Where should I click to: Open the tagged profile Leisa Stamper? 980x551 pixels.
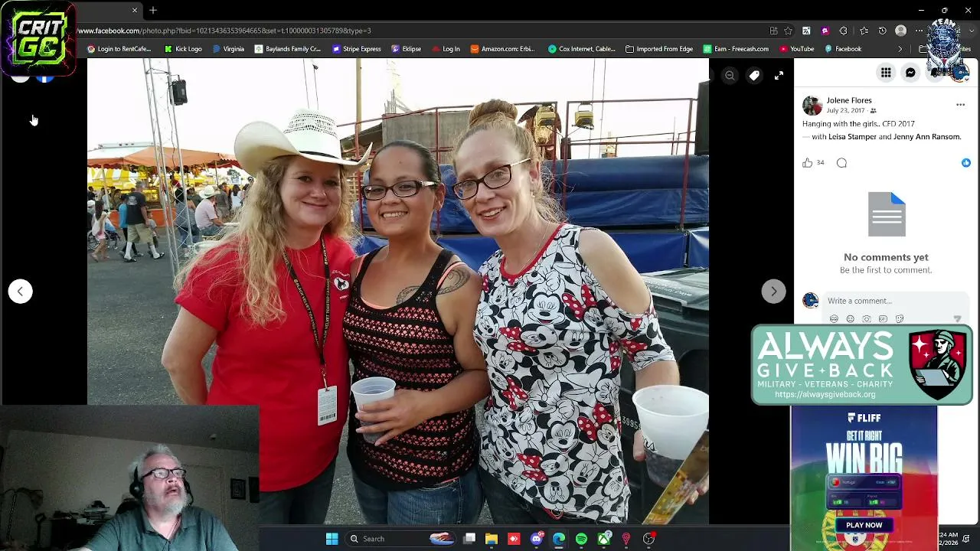coord(852,137)
